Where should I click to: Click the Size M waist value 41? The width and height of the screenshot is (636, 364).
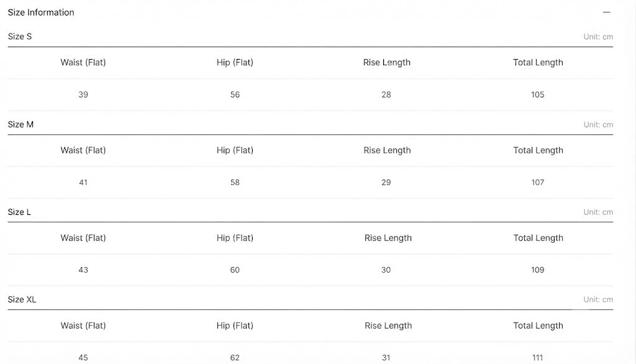click(x=83, y=182)
